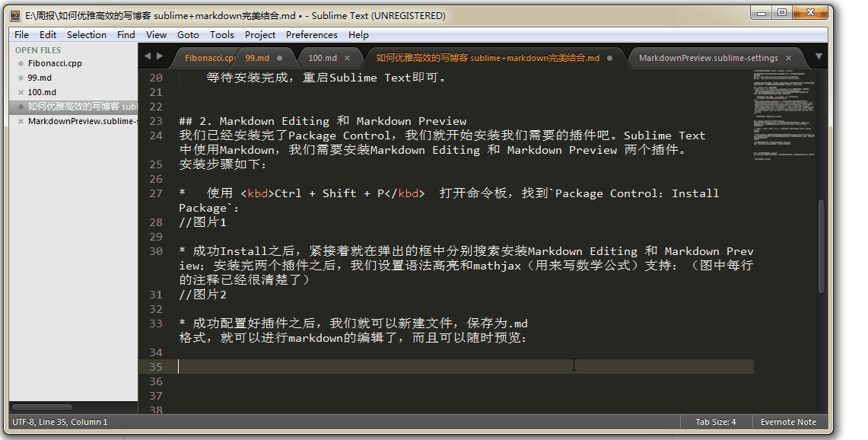Click '安装步骤如下:' on line 25
Viewport: 868px width, 440px height.
tap(223, 164)
